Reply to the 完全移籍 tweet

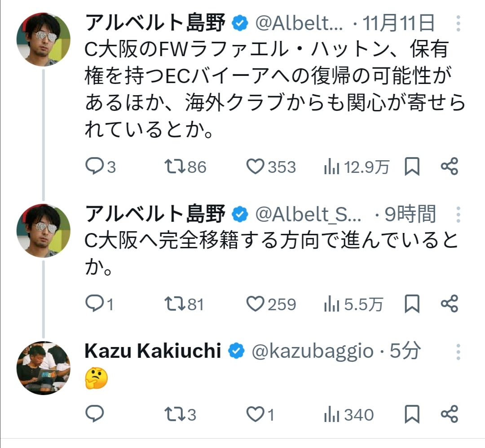94,304
